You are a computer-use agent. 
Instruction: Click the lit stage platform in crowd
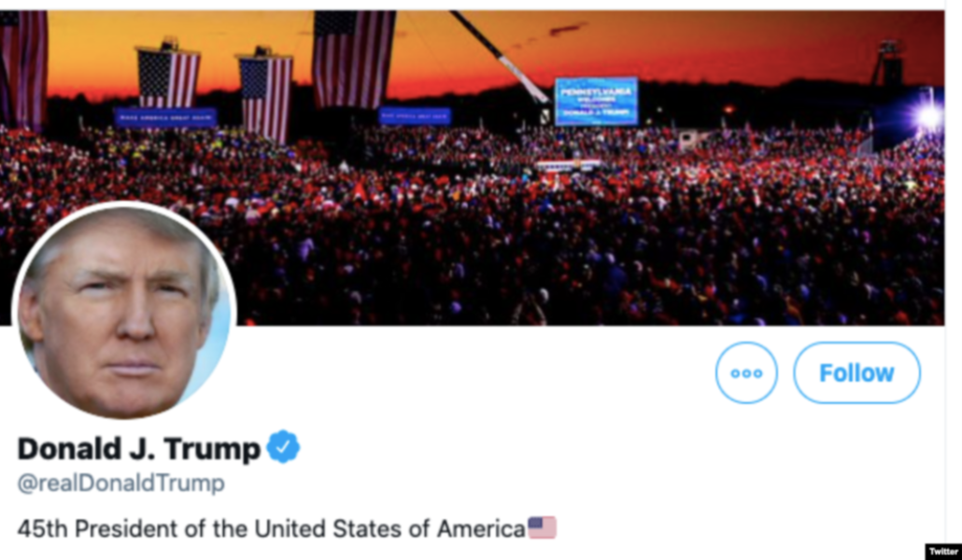tap(568, 166)
